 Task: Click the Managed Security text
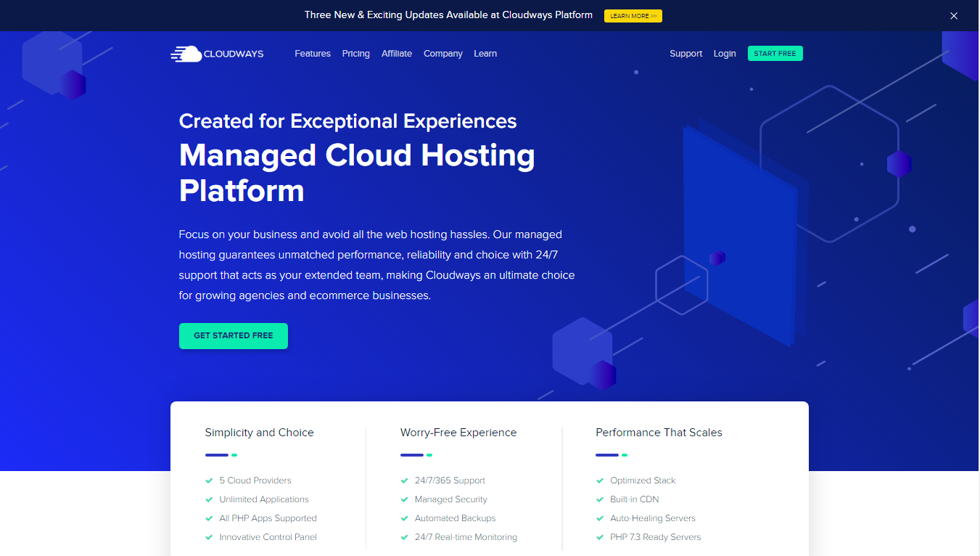[x=451, y=499]
